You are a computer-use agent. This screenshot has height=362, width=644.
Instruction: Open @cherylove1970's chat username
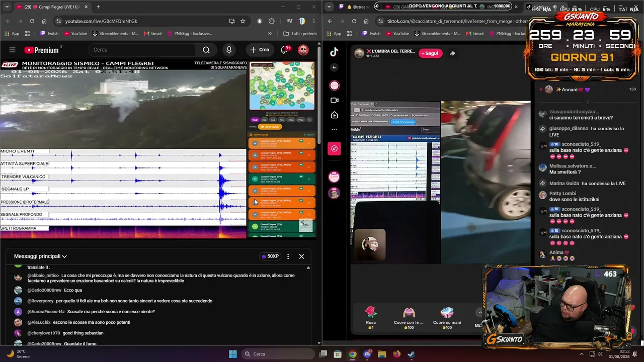(44, 333)
